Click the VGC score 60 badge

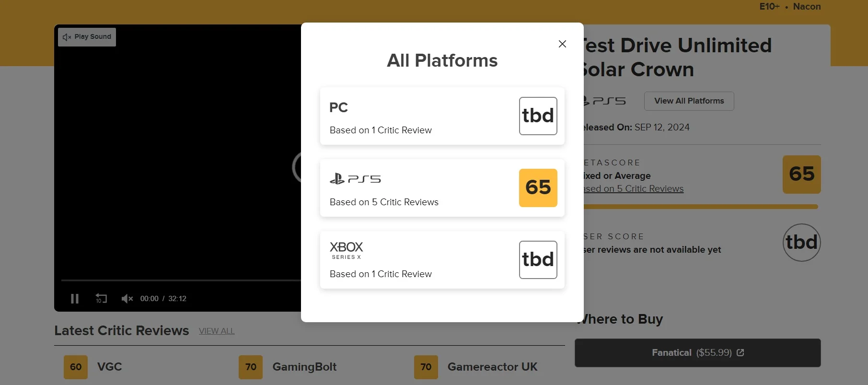(76, 367)
